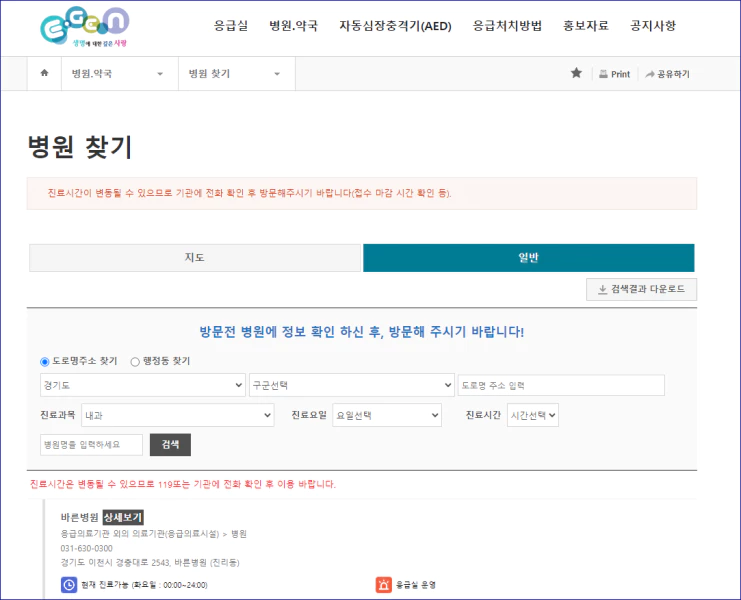Viewport: 741px width, 600px height.
Task: Click the E-Gen site logo
Action: point(84,27)
